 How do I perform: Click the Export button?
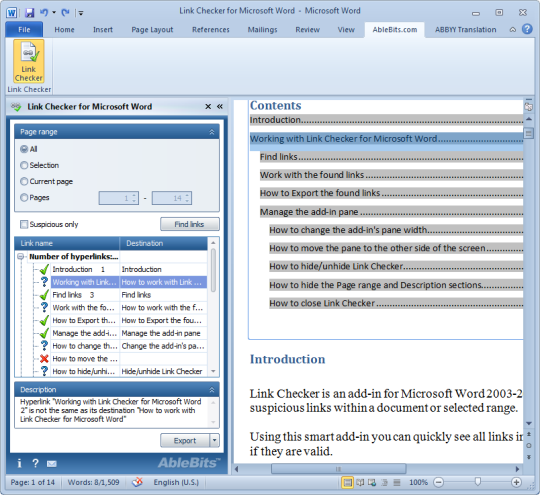point(185,440)
